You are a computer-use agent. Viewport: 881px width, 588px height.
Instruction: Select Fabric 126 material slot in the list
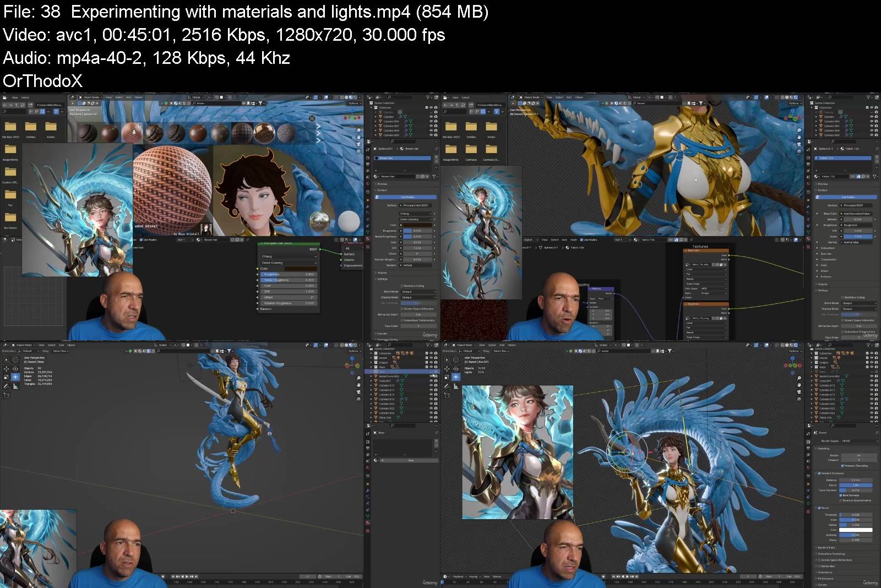(842, 158)
